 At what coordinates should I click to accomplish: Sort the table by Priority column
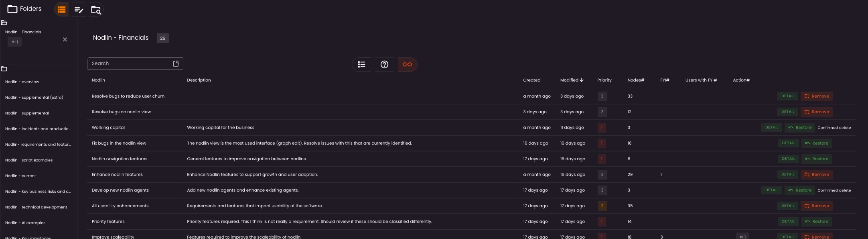(604, 80)
